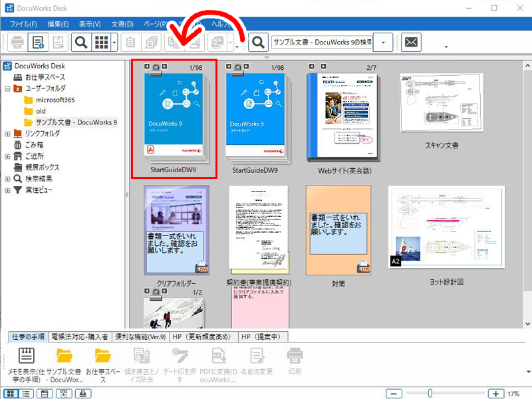
Task: Select the nine-square thumbnail grid toolbar icon
Action: point(102,43)
